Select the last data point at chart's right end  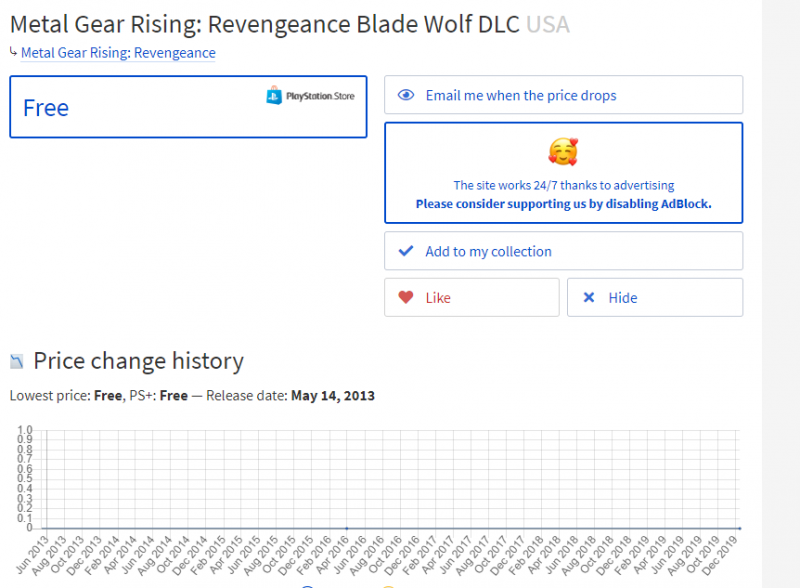(x=739, y=528)
